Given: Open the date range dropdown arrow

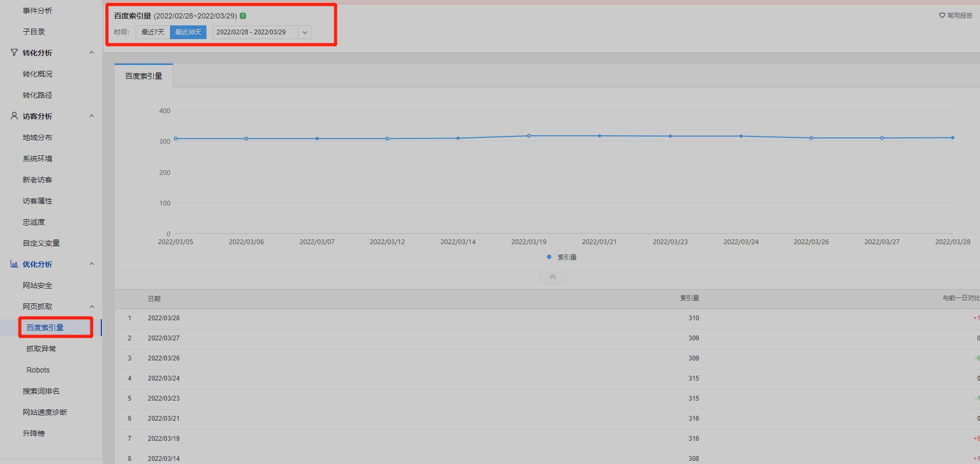Looking at the screenshot, I should pos(305,32).
